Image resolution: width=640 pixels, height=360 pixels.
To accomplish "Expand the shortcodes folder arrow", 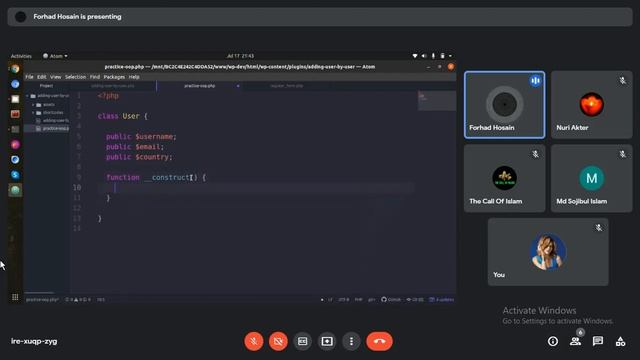I will (x=33, y=113).
